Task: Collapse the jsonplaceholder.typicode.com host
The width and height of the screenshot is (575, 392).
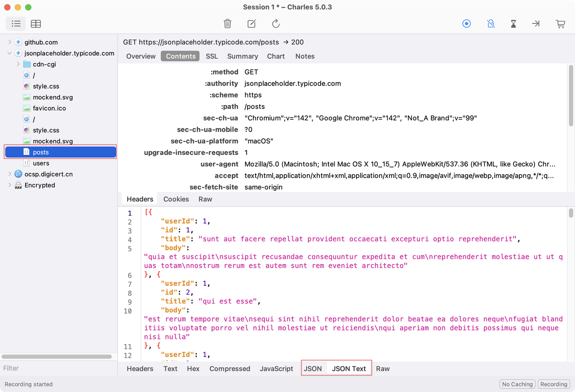Action: point(10,53)
